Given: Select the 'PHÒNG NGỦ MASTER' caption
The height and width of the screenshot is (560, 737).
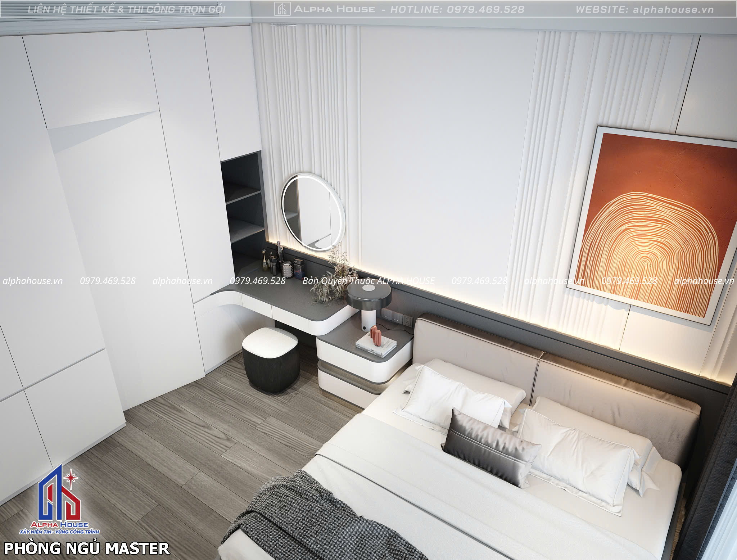Looking at the screenshot, I should (x=86, y=548).
